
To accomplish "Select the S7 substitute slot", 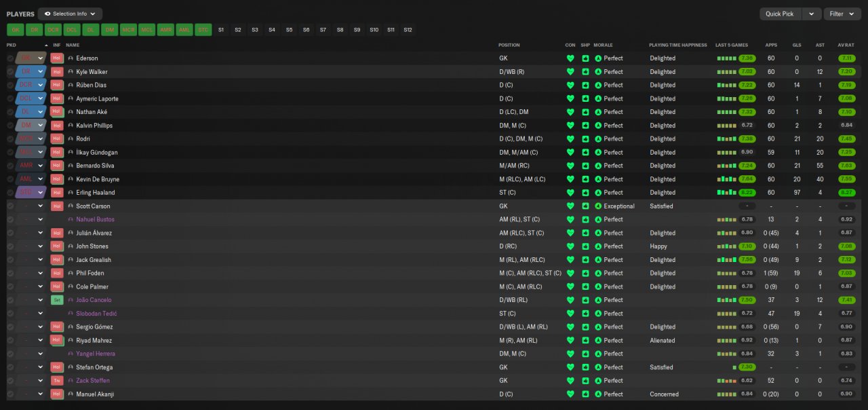I will click(x=323, y=30).
